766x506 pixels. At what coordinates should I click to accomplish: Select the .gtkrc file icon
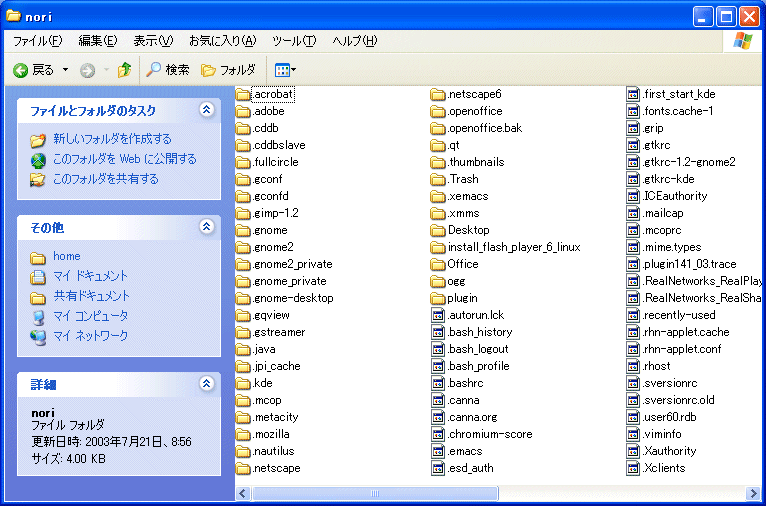[x=633, y=146]
